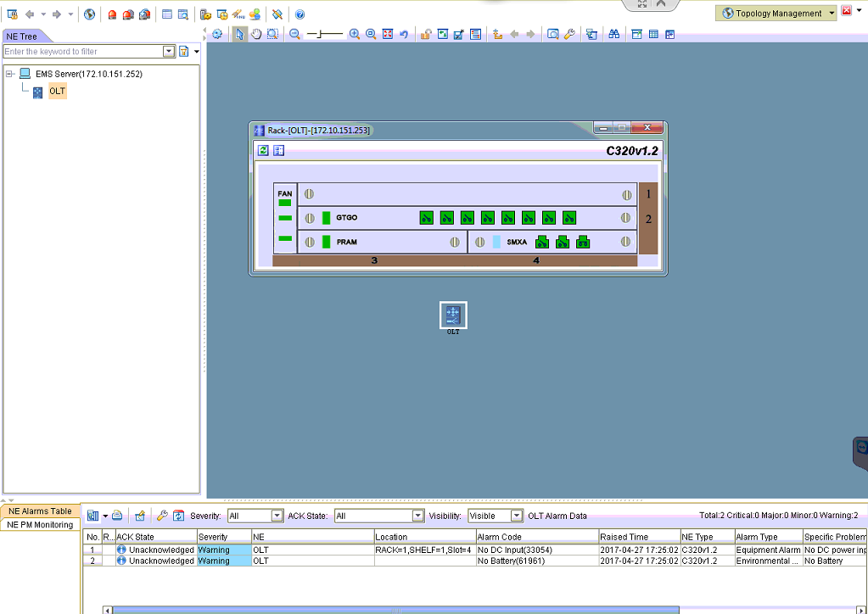Select the SMXA card in rack
This screenshot has width=868, height=614.
coord(552,242)
